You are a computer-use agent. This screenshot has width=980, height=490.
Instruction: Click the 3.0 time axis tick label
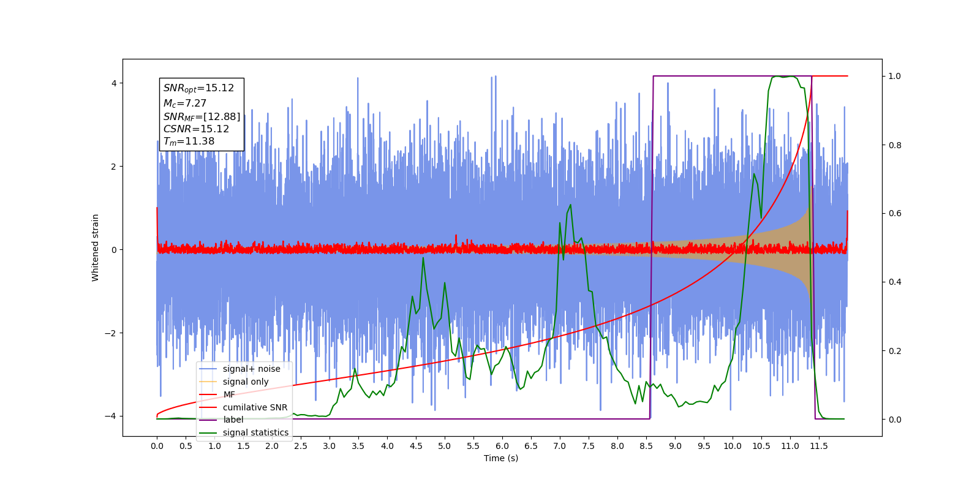(x=330, y=446)
